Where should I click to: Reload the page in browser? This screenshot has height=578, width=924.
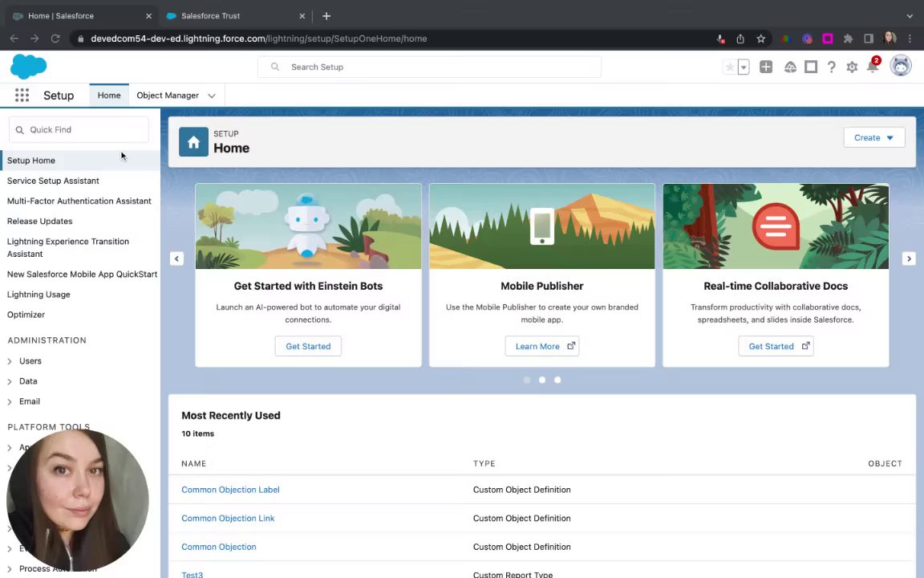point(55,39)
